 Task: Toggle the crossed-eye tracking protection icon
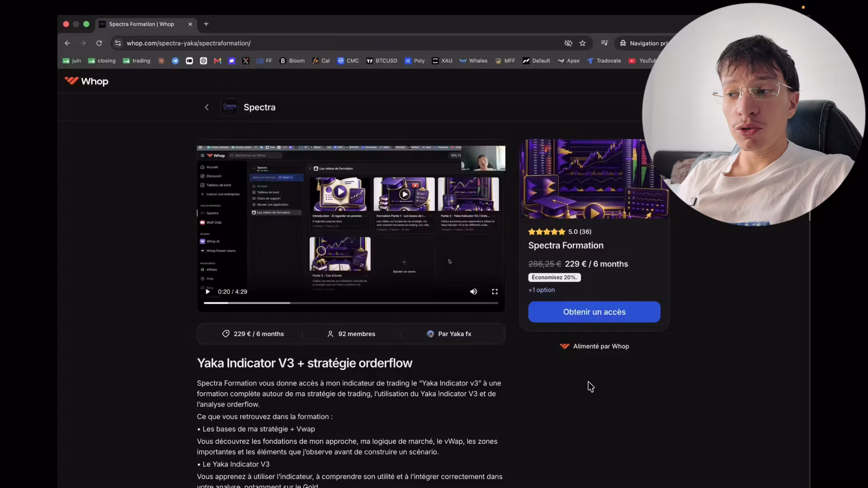(x=568, y=43)
